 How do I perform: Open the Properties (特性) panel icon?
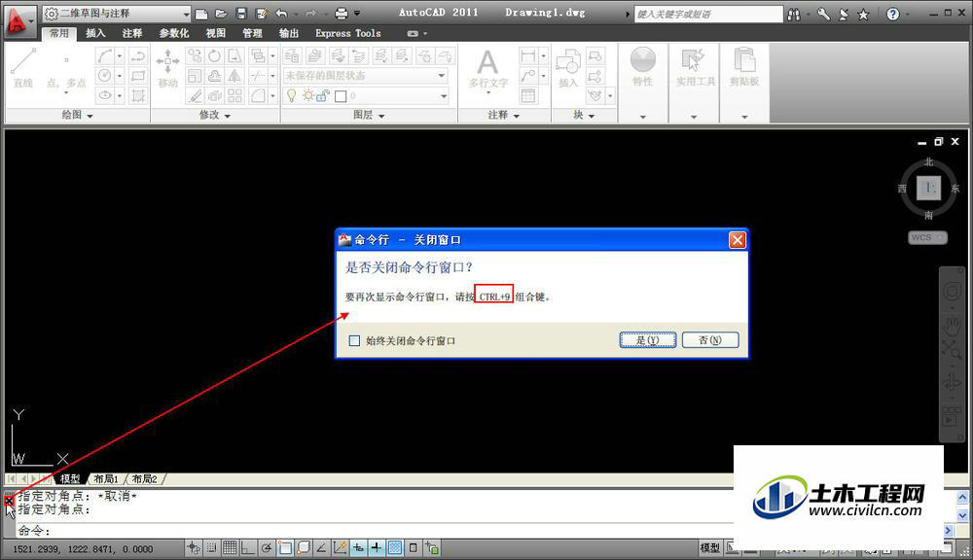tap(643, 67)
